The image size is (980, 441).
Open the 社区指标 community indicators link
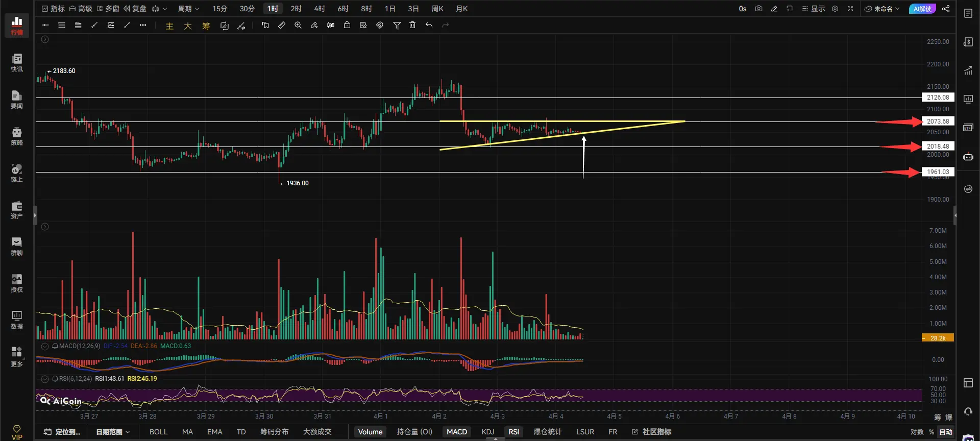[x=651, y=432]
